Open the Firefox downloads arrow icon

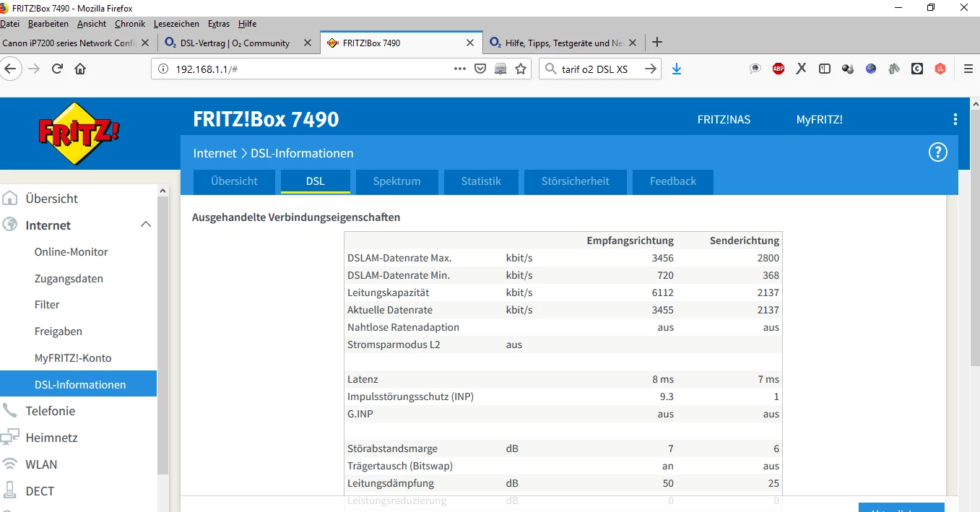pos(677,69)
